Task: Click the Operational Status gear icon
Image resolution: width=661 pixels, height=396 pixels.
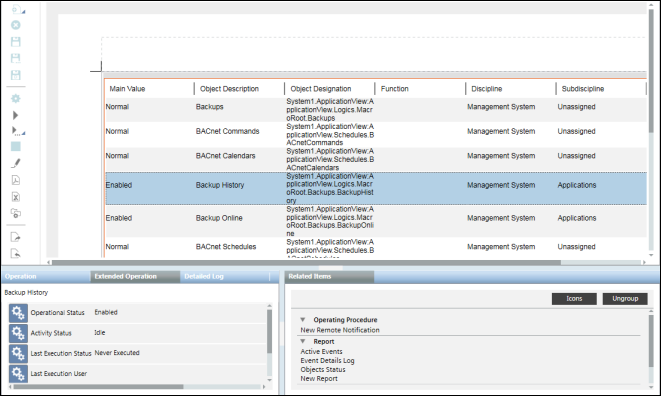Action: point(18,313)
